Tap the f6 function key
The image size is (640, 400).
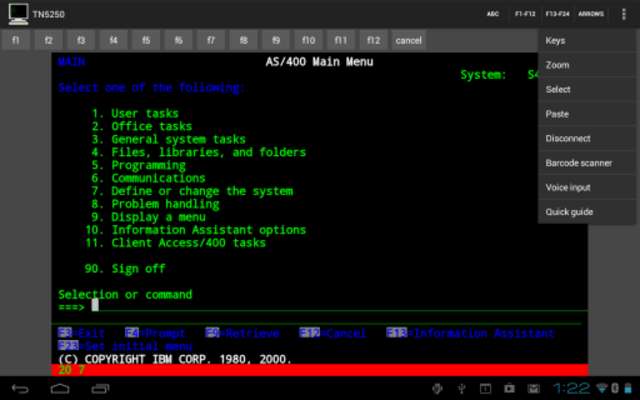(x=178, y=40)
